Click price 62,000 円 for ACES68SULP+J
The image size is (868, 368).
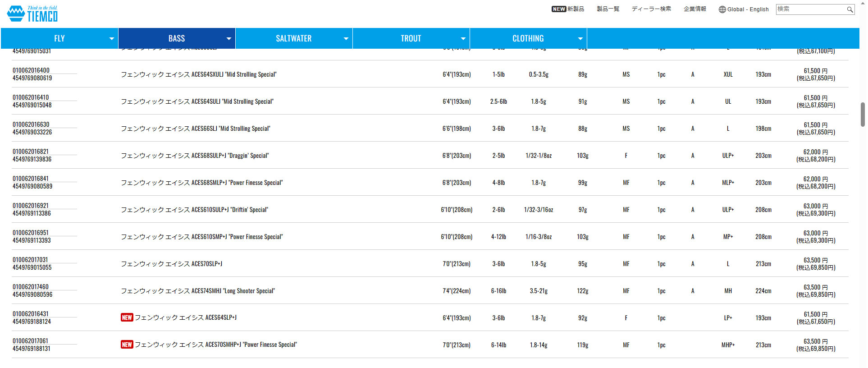(x=816, y=152)
